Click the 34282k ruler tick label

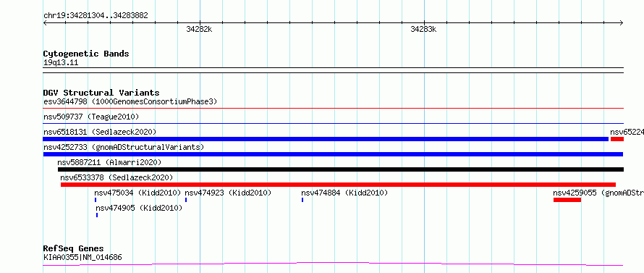pos(199,29)
